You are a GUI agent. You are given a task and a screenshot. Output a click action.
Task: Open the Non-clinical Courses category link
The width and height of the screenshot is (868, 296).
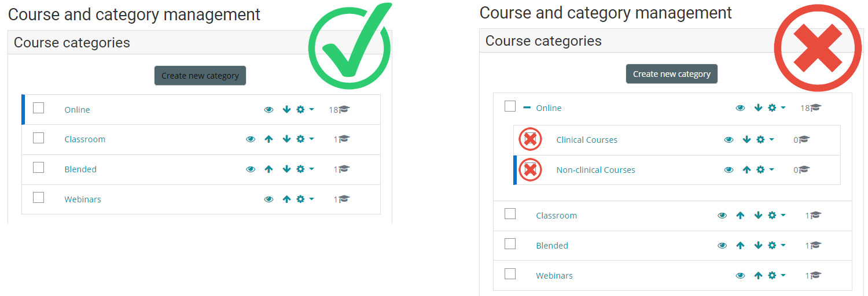(595, 170)
